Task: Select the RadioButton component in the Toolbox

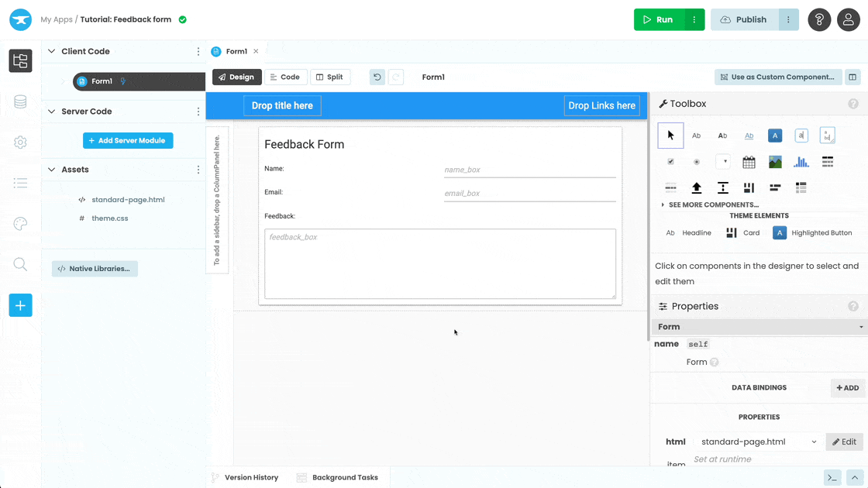Action: (697, 161)
